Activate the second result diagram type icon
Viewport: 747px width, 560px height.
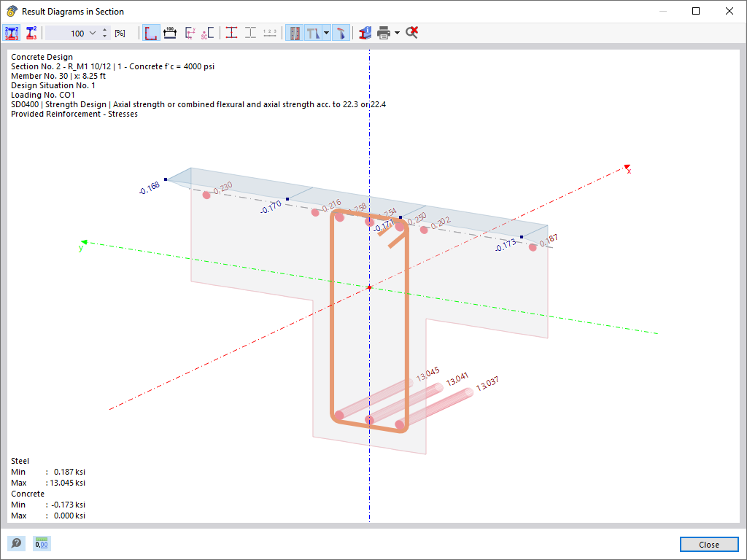pos(31,33)
